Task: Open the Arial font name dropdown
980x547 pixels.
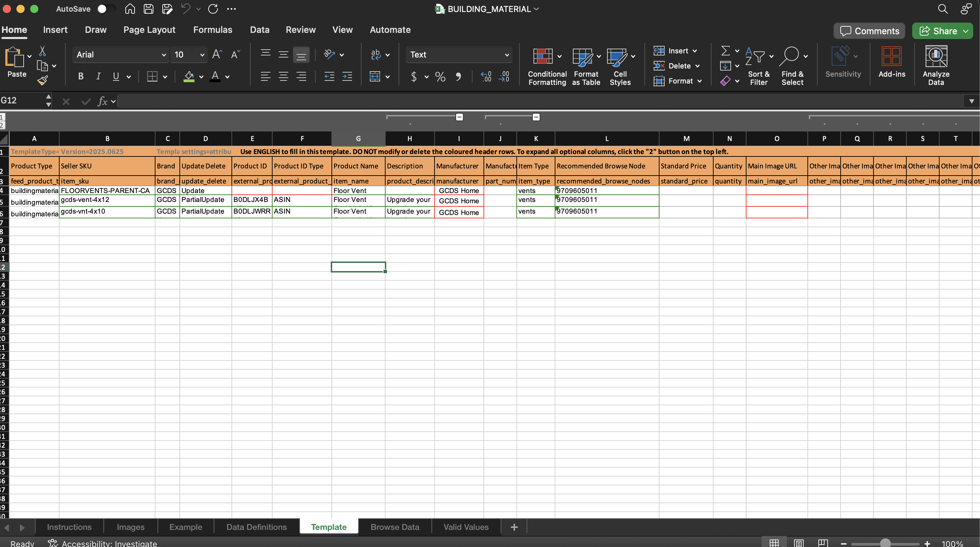Action: pyautogui.click(x=164, y=55)
